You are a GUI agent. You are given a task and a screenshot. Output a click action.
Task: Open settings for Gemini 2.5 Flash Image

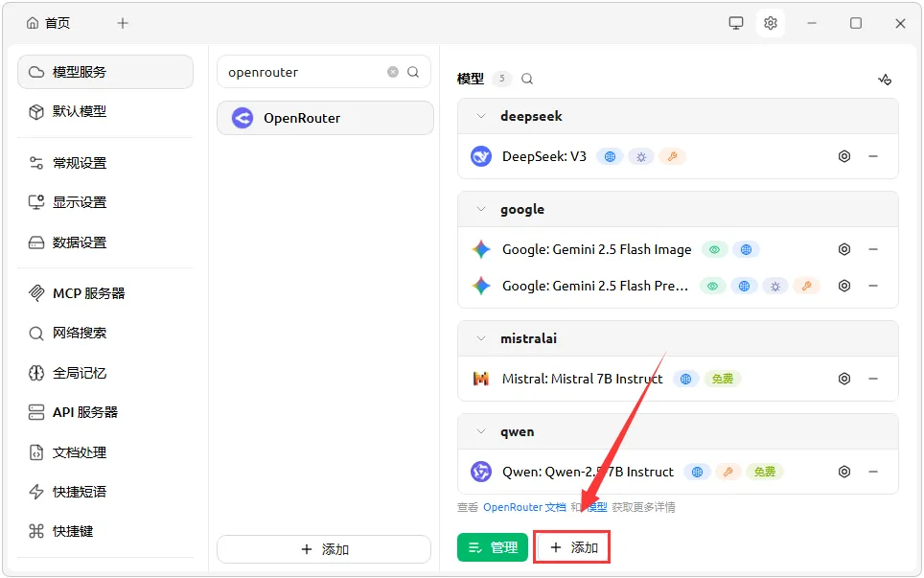coord(844,249)
